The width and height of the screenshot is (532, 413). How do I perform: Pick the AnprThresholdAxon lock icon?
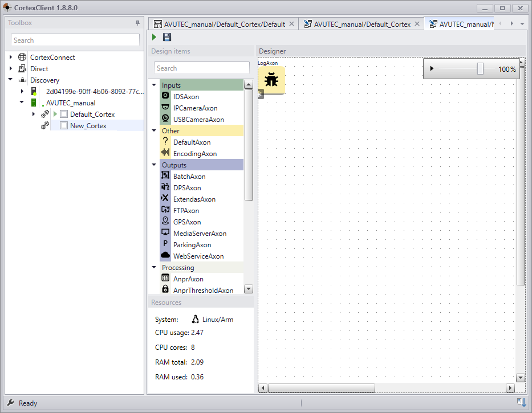(165, 289)
